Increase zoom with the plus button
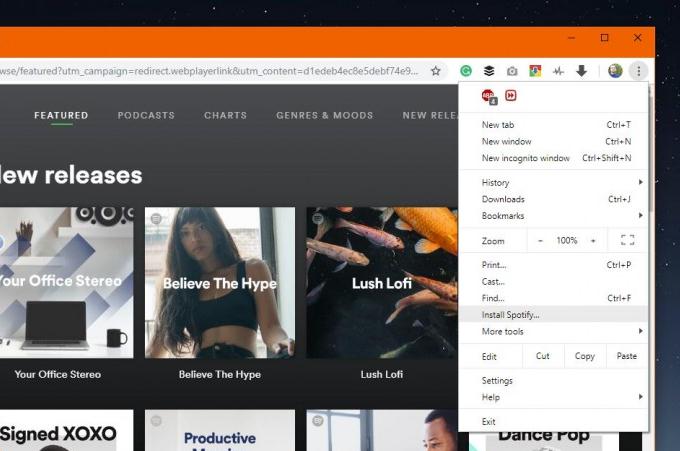 pos(593,241)
